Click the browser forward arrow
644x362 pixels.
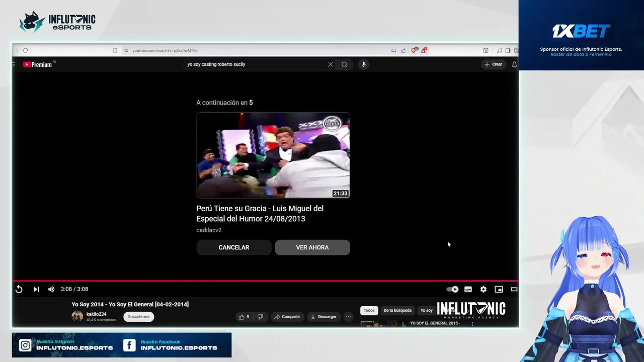point(17,50)
